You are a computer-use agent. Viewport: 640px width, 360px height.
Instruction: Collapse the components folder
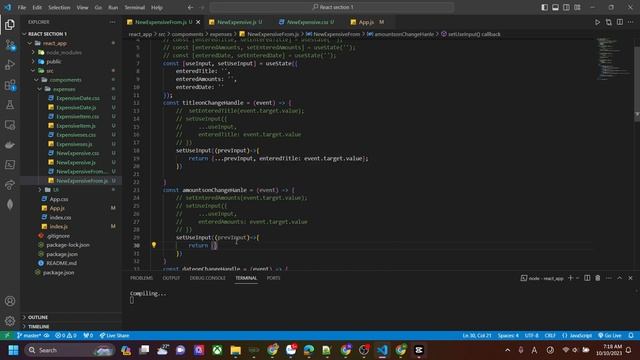(37, 80)
